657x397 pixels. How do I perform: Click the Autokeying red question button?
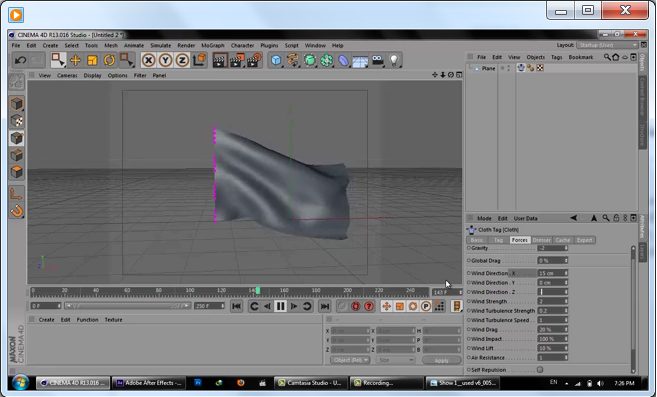pyautogui.click(x=369, y=306)
